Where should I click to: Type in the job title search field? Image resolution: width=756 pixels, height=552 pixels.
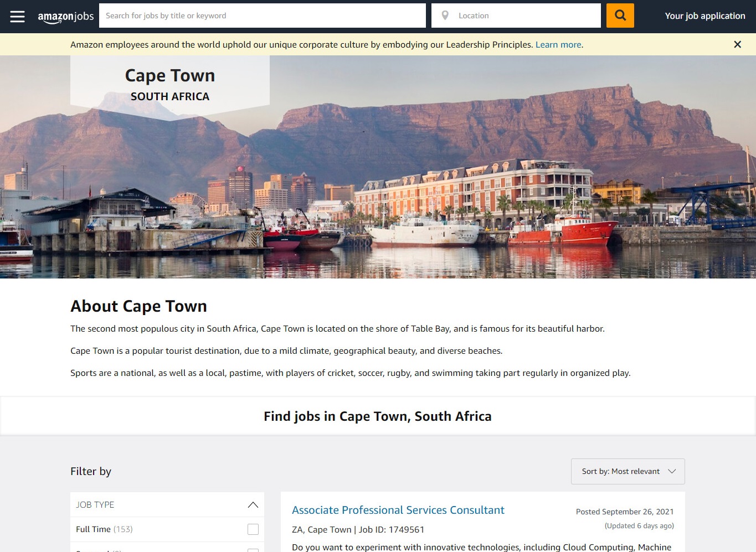tap(262, 16)
